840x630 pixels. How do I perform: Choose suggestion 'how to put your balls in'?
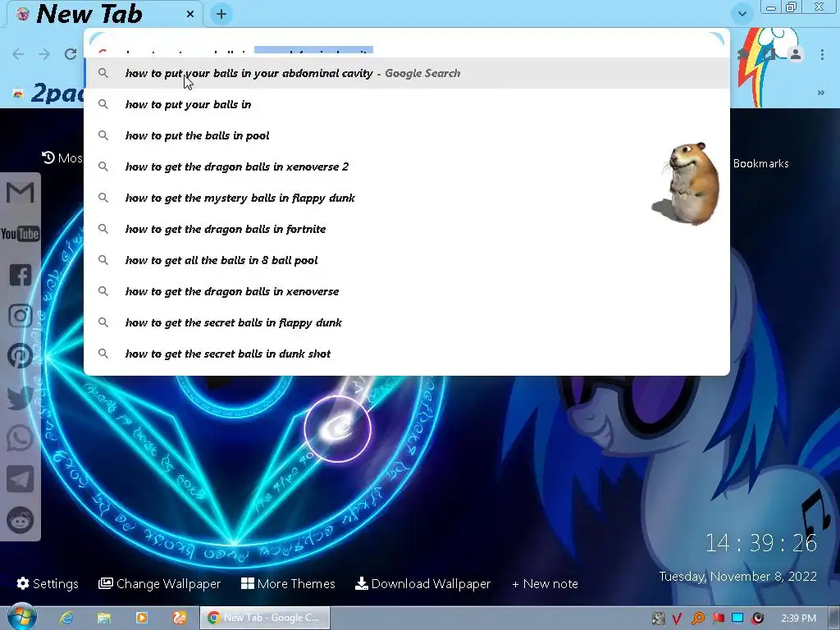(x=407, y=104)
